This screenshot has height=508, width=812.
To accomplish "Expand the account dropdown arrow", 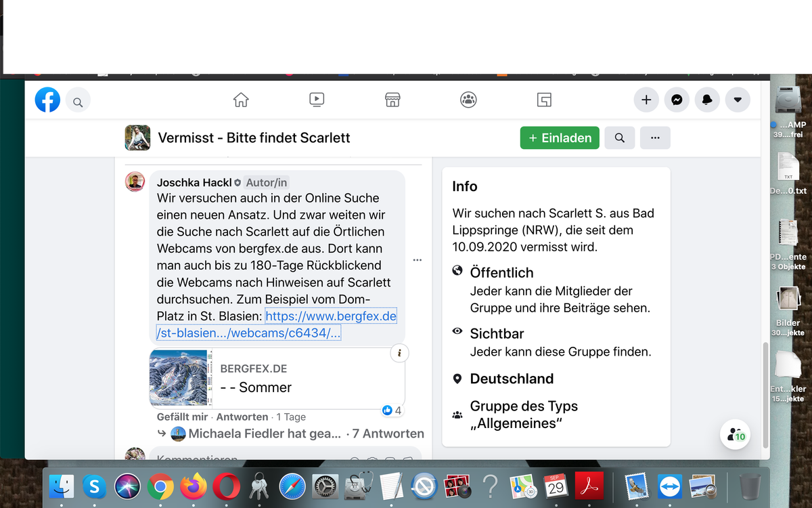I will [738, 100].
